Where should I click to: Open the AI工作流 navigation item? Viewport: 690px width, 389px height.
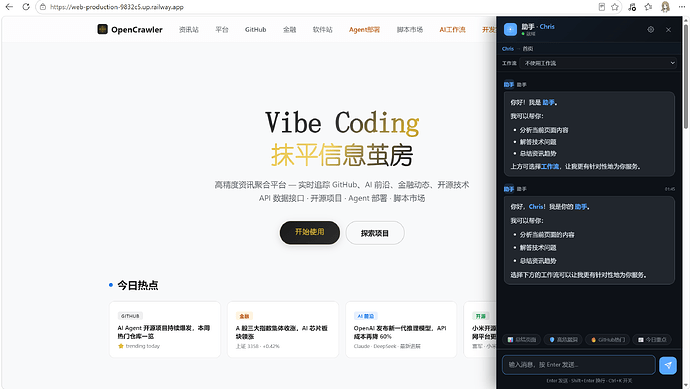coord(452,29)
